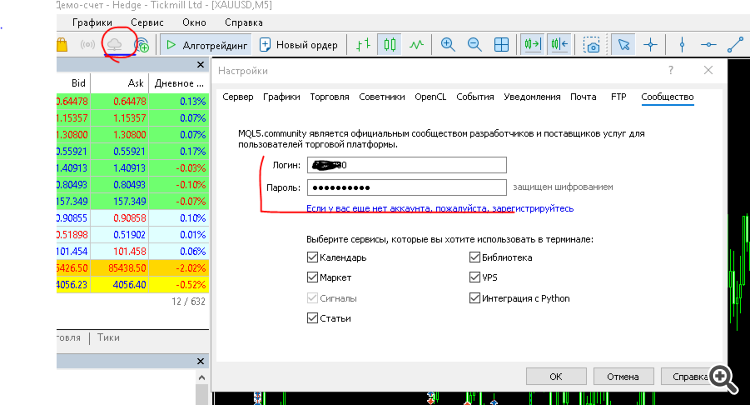The height and width of the screenshot is (405, 750).
Task: Click the chart screenshot camera icon
Action: click(592, 45)
